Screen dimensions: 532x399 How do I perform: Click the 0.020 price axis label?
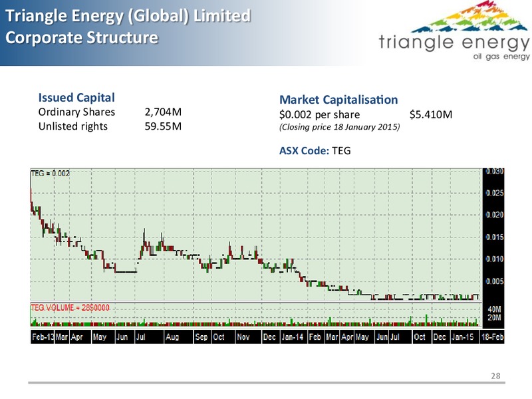pos(495,215)
